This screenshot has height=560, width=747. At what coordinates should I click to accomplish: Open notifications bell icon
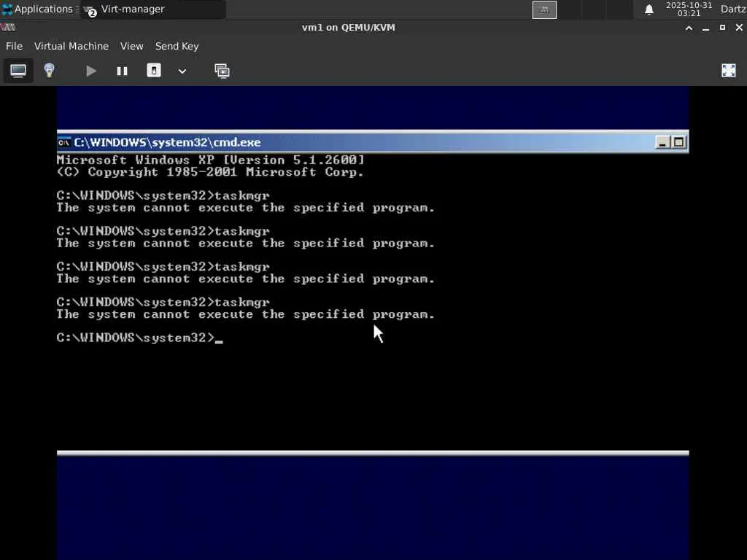(x=649, y=9)
